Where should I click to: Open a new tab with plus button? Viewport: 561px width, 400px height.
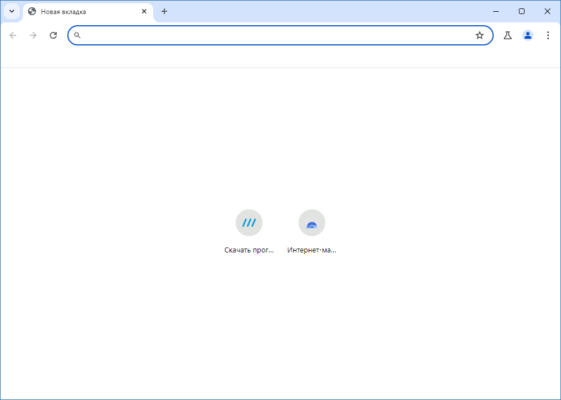(164, 11)
